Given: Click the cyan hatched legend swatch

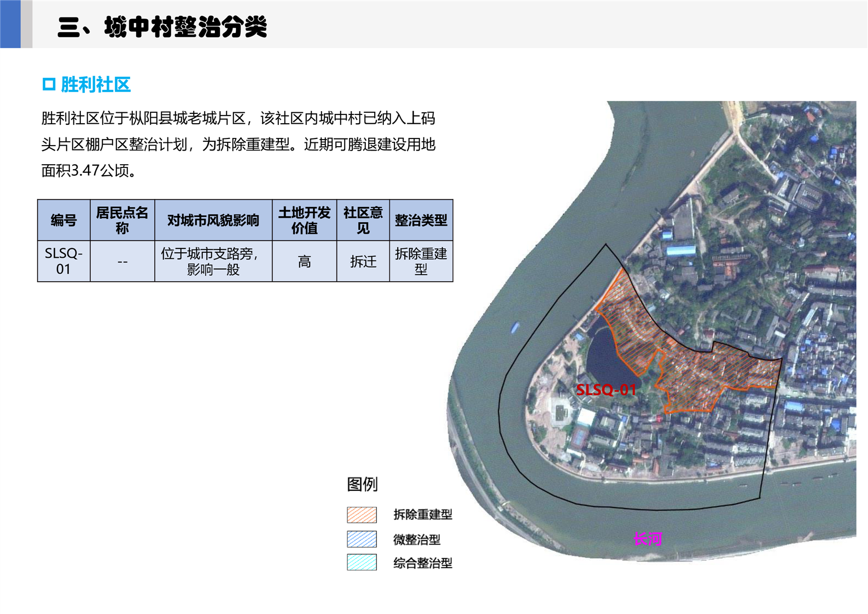Looking at the screenshot, I should pyautogui.click(x=362, y=563).
